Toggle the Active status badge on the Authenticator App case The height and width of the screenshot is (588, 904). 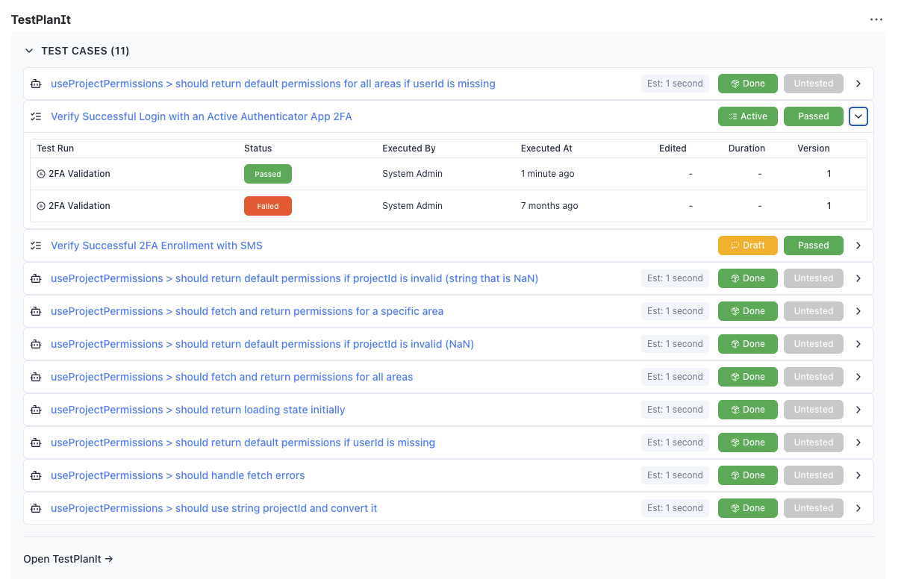pos(747,116)
